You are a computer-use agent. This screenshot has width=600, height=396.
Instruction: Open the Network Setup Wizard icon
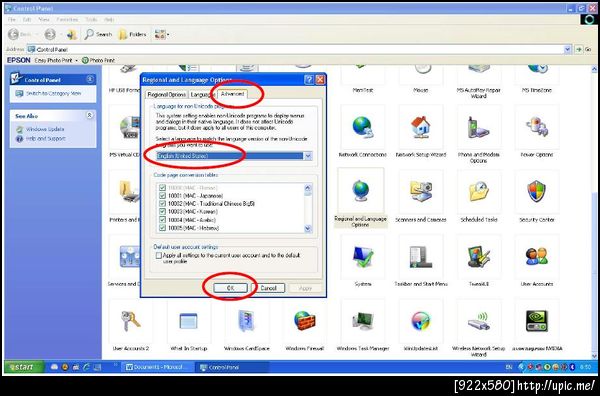coord(420,127)
